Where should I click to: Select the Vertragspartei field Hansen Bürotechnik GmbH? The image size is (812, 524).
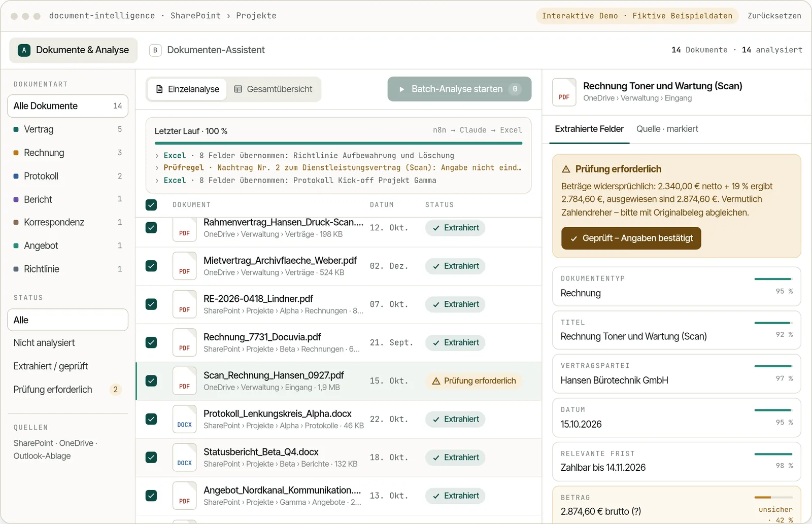(x=676, y=374)
